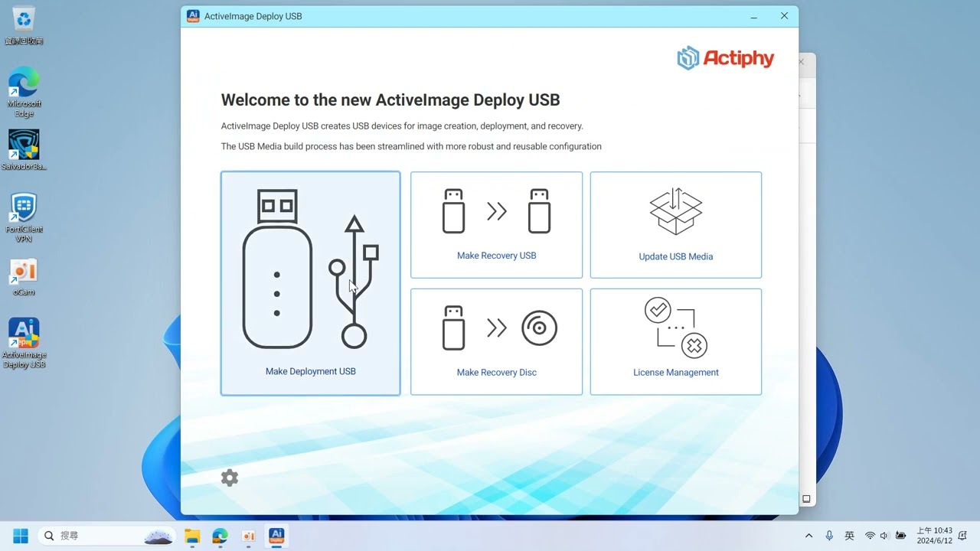
Task: Close the ActiveImage Deploy USB window
Action: 784,16
